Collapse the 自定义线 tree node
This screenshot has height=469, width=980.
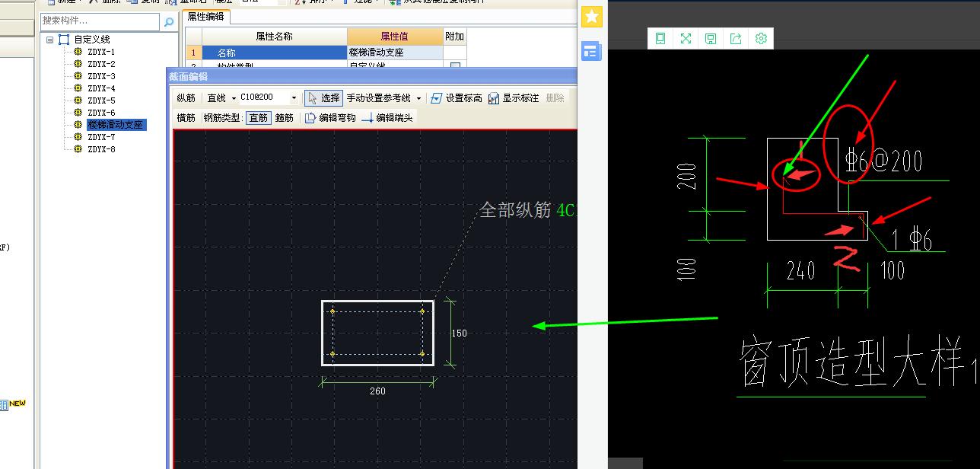[x=49, y=40]
